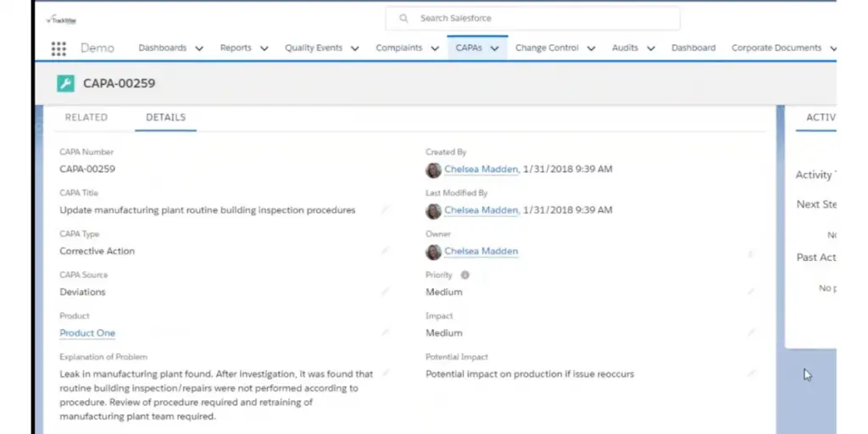Click the Created By avatar photo
Viewport: 868px width, 434px height.
(x=433, y=170)
